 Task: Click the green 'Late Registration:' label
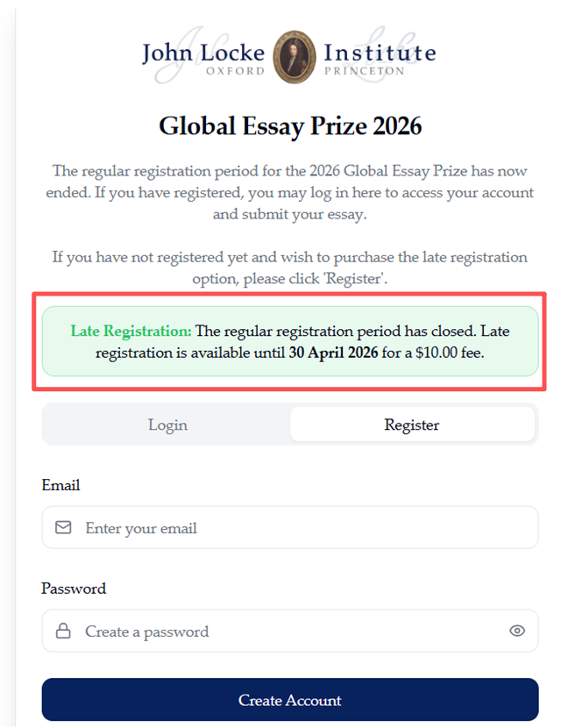tap(131, 332)
